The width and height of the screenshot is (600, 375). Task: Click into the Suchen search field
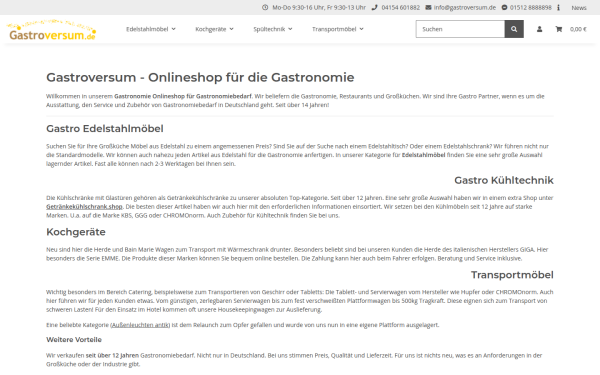click(x=460, y=29)
